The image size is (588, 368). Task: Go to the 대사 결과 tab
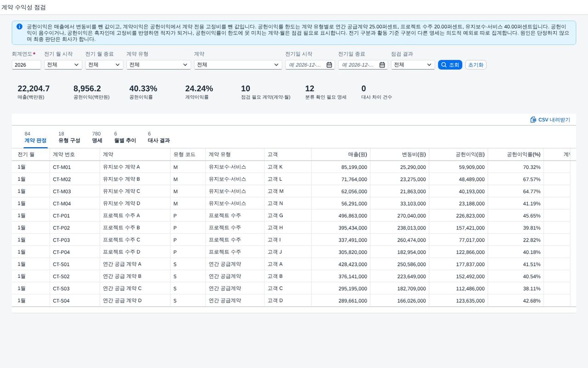click(159, 137)
